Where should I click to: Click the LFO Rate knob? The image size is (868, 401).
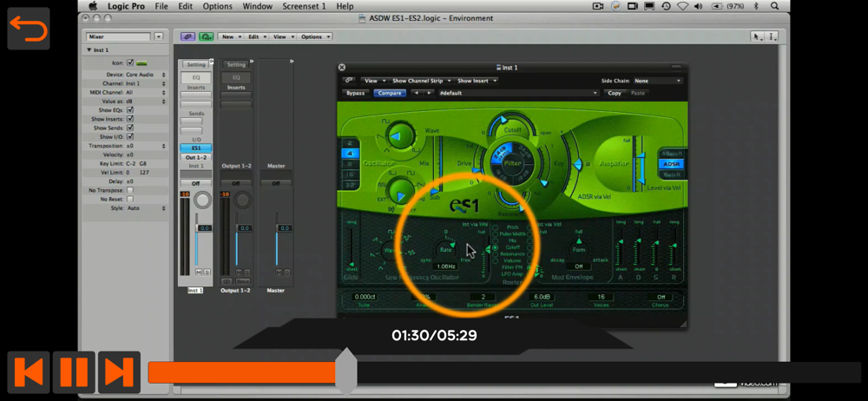445,250
